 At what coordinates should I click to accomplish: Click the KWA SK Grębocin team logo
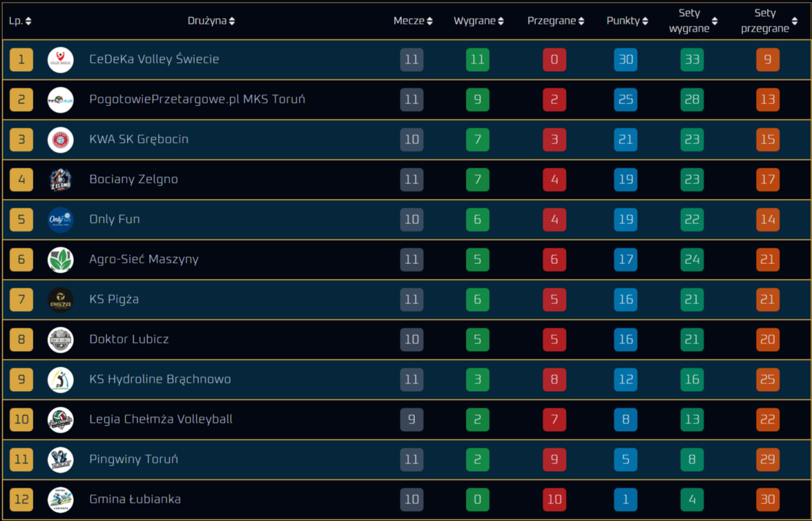pyautogui.click(x=60, y=139)
